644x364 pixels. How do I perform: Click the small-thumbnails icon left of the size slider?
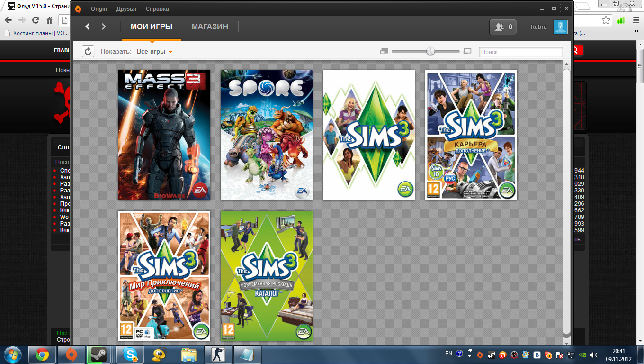384,51
